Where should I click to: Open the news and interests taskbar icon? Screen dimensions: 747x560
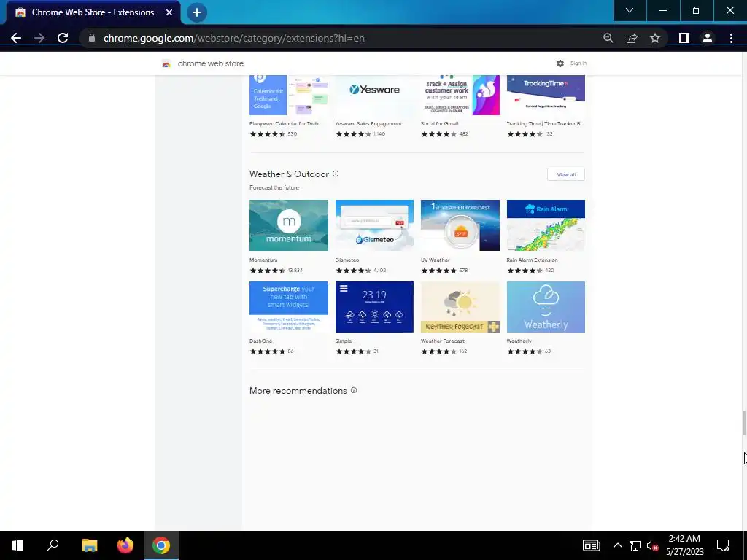[591, 545]
